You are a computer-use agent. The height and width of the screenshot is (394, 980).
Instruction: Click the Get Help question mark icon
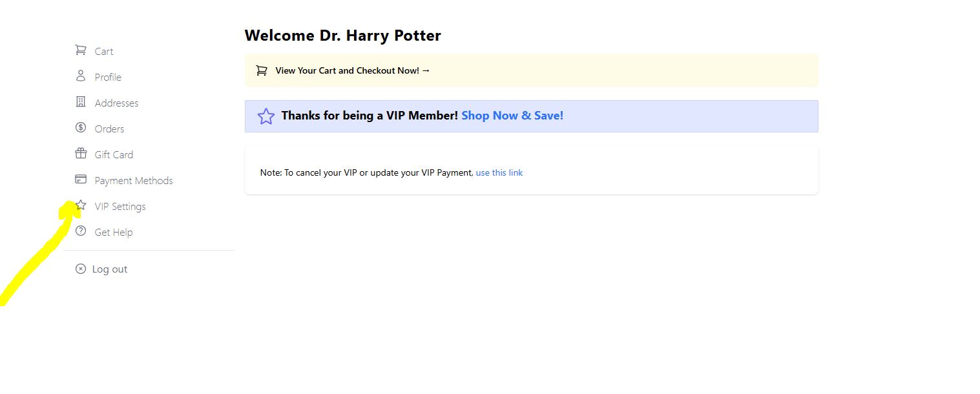click(x=81, y=231)
